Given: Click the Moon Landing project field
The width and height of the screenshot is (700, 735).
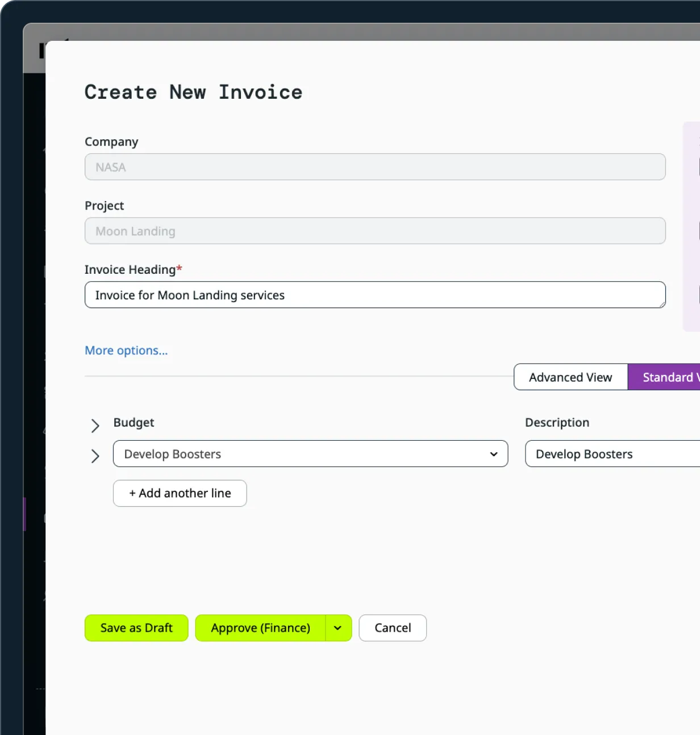Looking at the screenshot, I should (x=375, y=231).
